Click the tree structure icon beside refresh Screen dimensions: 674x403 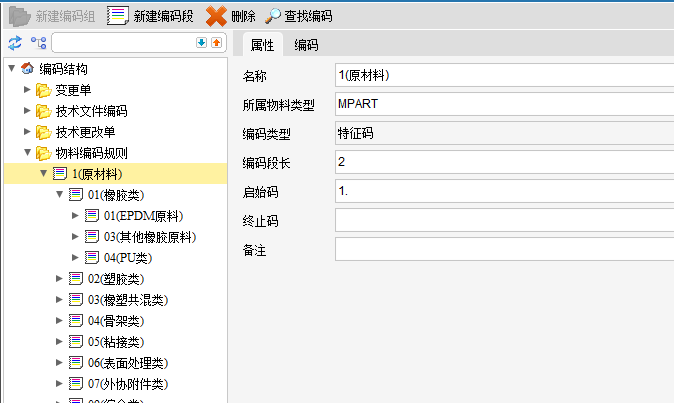[38, 43]
